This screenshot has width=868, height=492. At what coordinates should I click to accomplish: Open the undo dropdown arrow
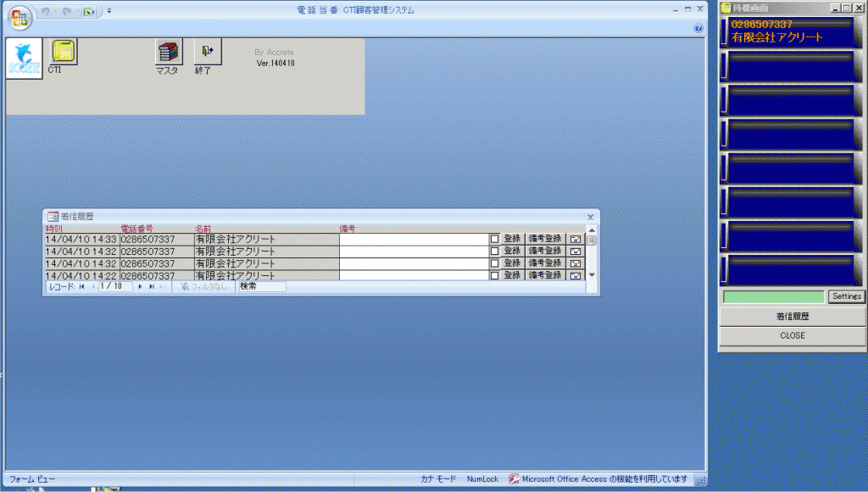pyautogui.click(x=54, y=12)
